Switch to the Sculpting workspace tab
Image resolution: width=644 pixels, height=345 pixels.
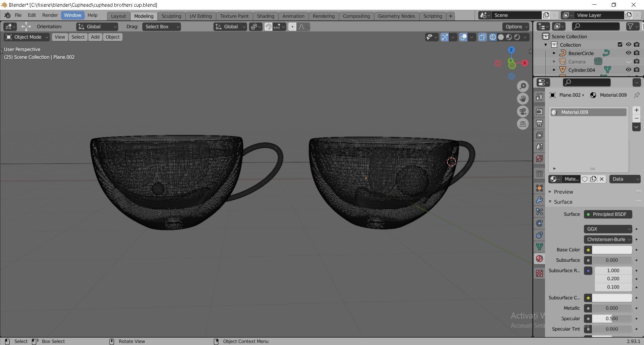[x=171, y=16]
